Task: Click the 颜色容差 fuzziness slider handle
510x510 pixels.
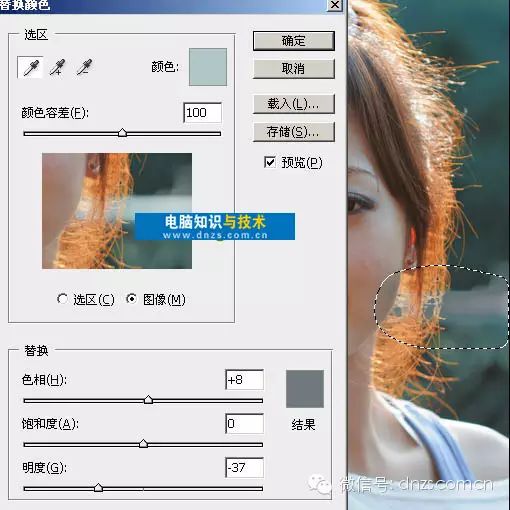Action: [x=122, y=133]
